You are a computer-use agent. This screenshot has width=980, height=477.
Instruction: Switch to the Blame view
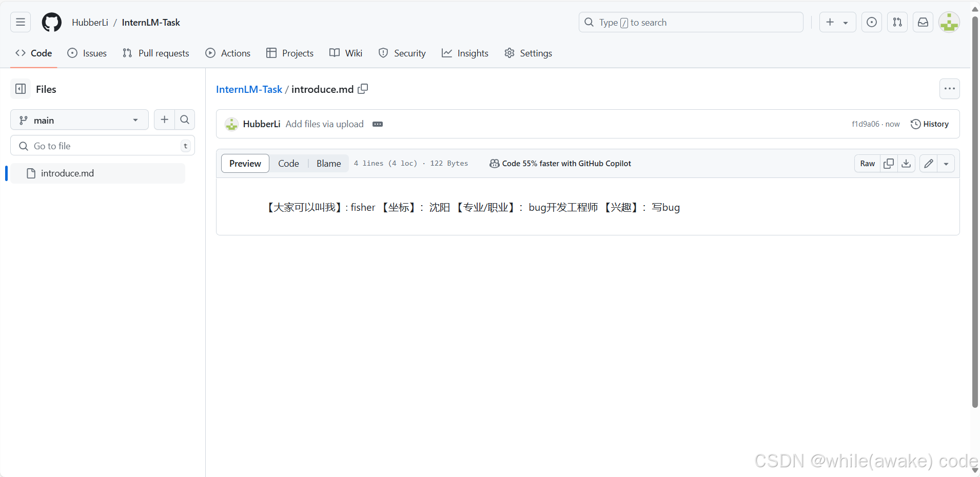tap(328, 164)
